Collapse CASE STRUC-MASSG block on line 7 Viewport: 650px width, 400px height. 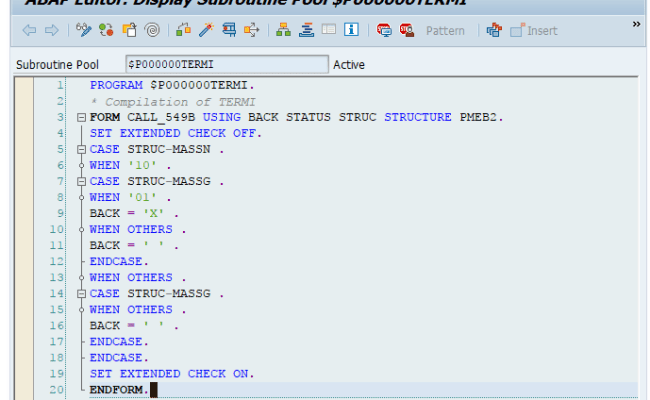click(81, 181)
